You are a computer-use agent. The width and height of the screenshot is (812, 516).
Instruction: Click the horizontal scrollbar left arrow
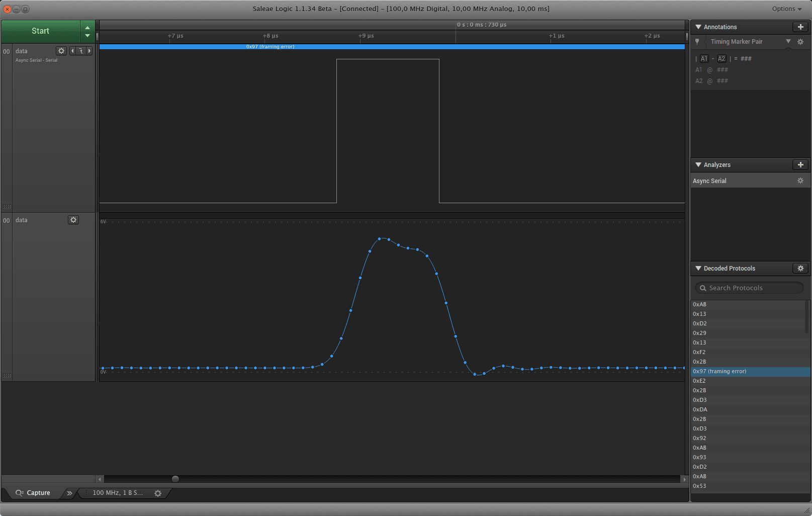100,479
